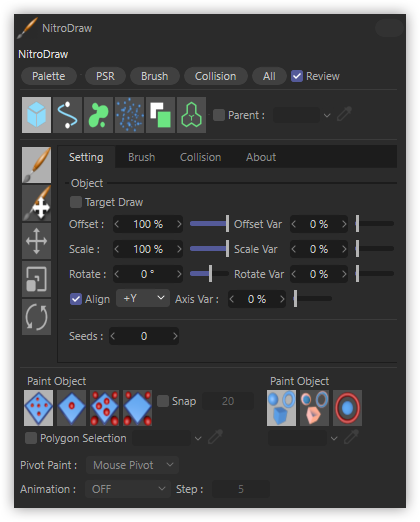Viewport: 420px width, 522px height.
Task: Select the blue cube object mode icon
Action: click(x=36, y=115)
